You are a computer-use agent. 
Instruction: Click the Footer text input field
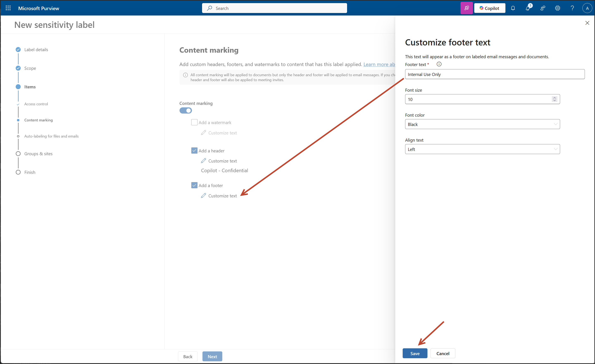(495, 74)
